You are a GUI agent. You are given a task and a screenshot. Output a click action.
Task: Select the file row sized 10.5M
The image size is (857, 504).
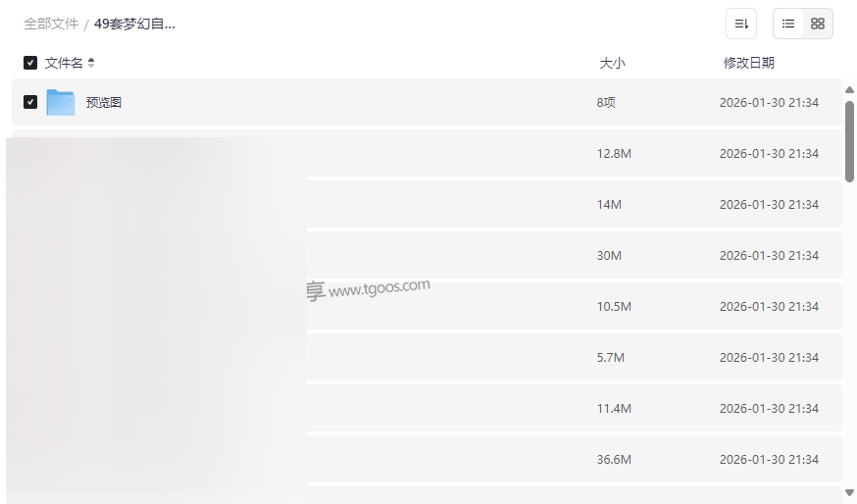[x=569, y=307]
